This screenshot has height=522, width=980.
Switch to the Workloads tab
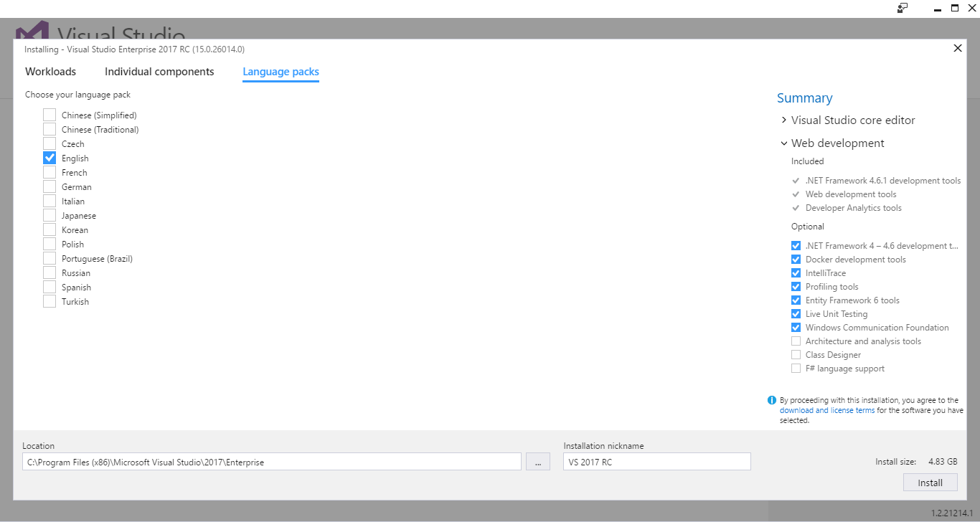click(50, 72)
